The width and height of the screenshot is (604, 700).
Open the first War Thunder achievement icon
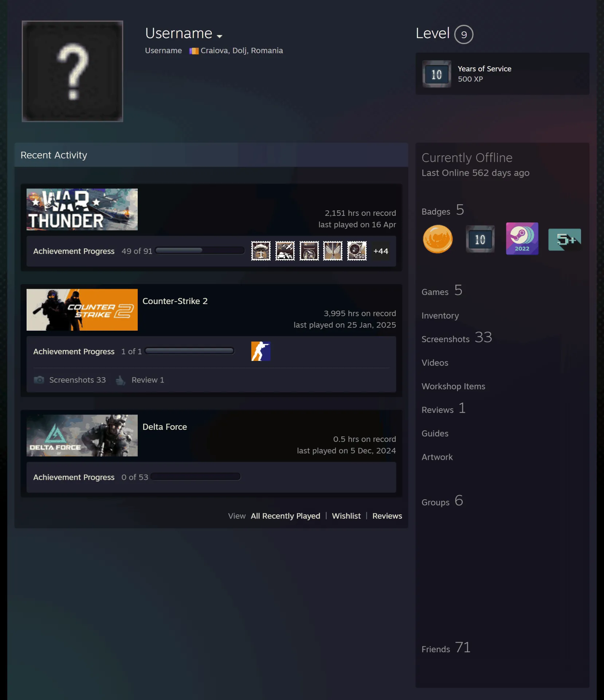pyautogui.click(x=261, y=251)
